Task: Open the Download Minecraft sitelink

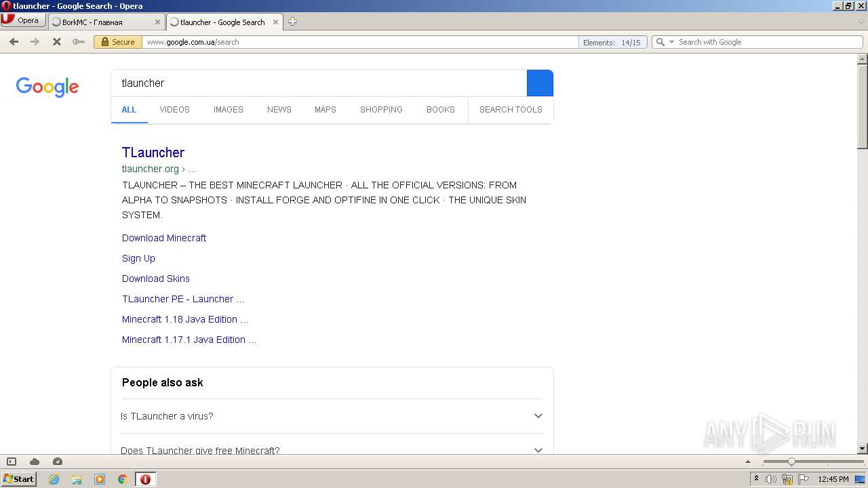Action: pyautogui.click(x=164, y=238)
